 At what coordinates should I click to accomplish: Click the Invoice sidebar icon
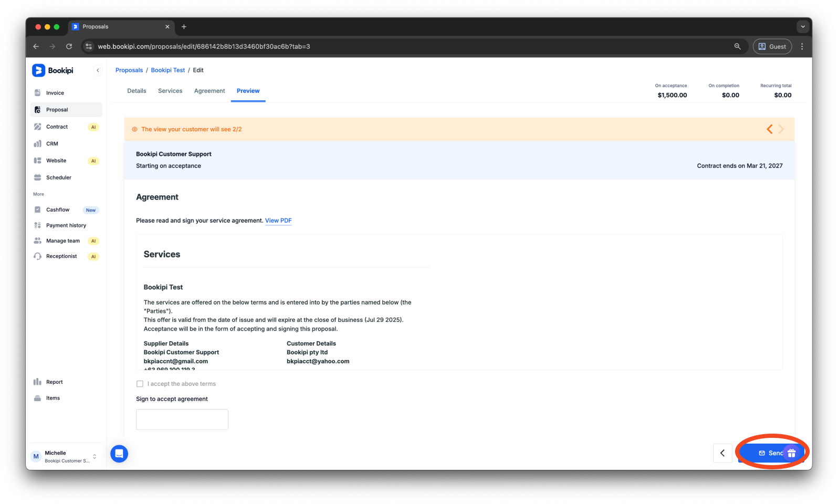tap(38, 93)
